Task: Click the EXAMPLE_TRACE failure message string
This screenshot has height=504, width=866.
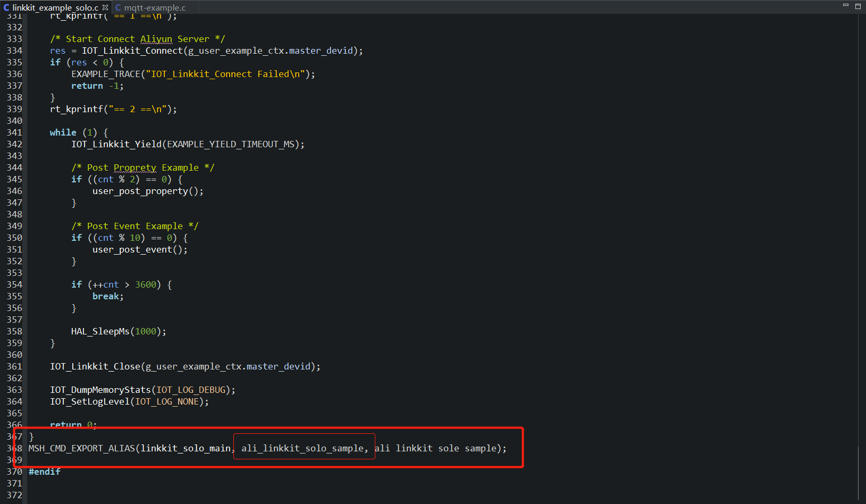Action: [225, 74]
